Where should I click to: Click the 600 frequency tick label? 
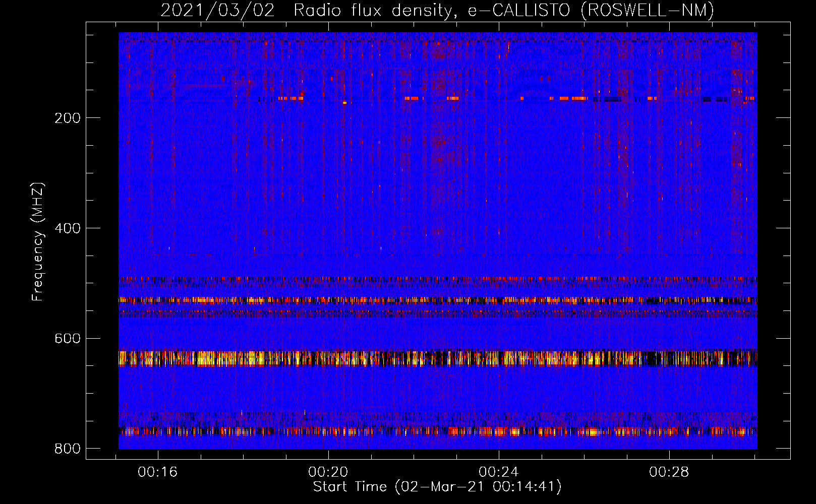[68, 339]
